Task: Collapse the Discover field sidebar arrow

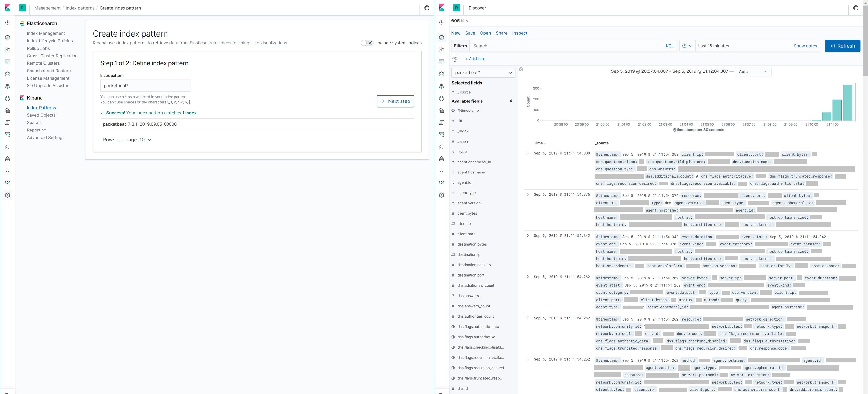Action: [521, 69]
